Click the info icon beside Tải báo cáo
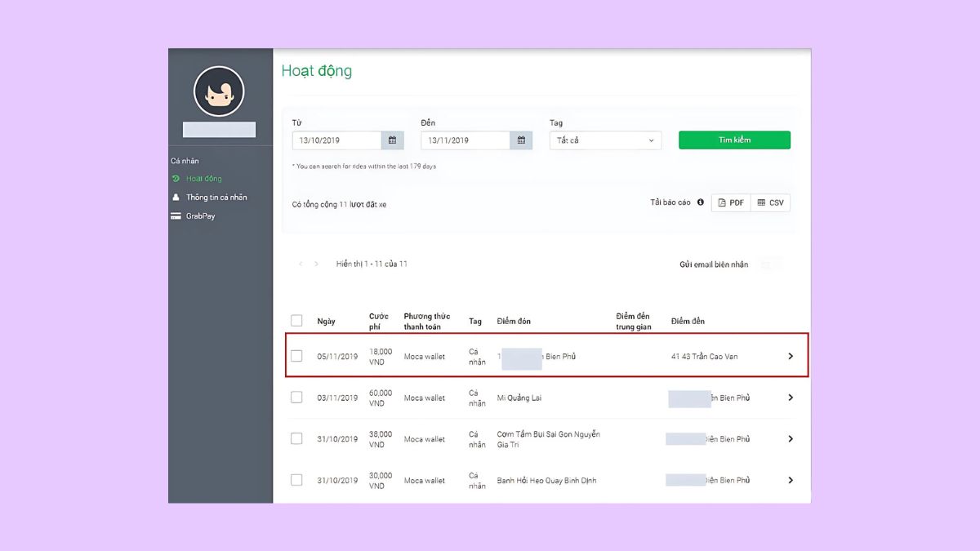Image resolution: width=980 pixels, height=551 pixels. tap(701, 202)
